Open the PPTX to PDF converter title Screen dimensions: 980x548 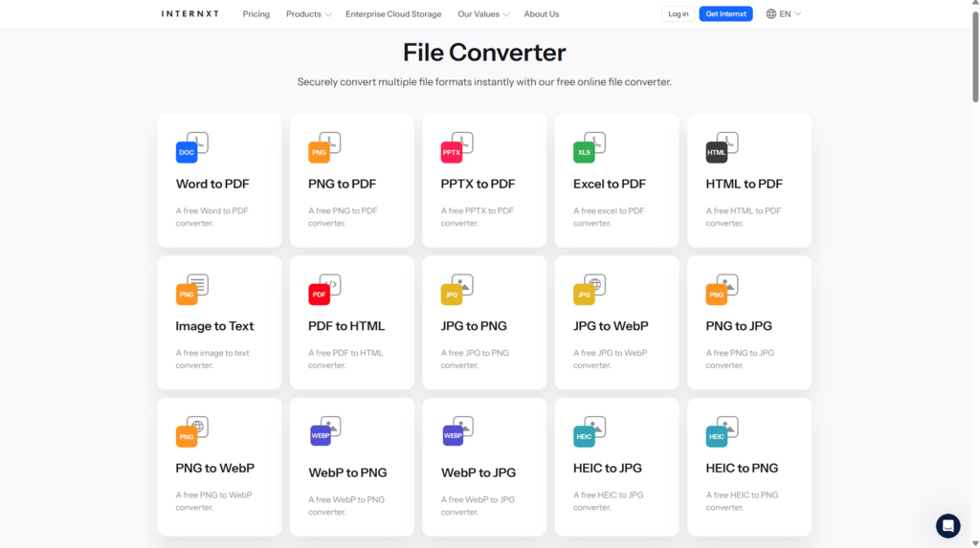click(x=479, y=184)
